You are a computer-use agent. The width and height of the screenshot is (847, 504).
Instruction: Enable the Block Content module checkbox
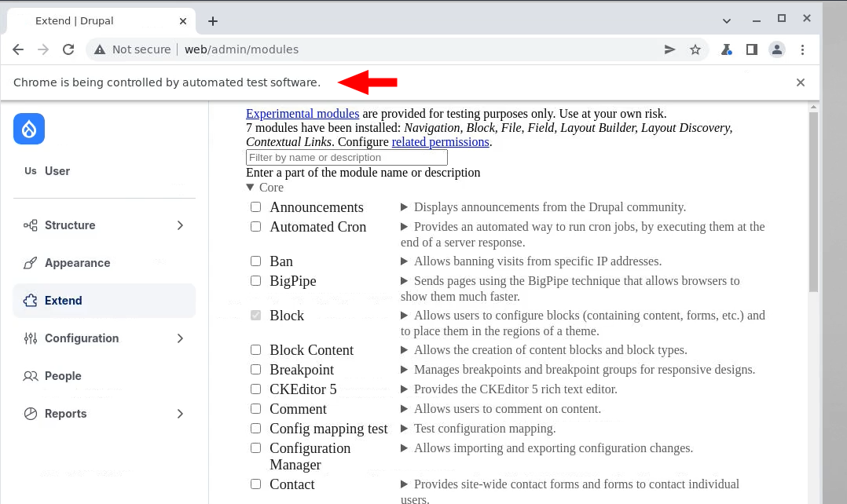[255, 349]
